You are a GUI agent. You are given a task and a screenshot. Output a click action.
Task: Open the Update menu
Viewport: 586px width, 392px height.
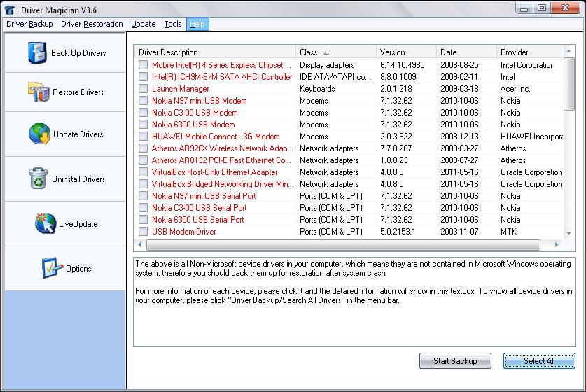pos(143,24)
